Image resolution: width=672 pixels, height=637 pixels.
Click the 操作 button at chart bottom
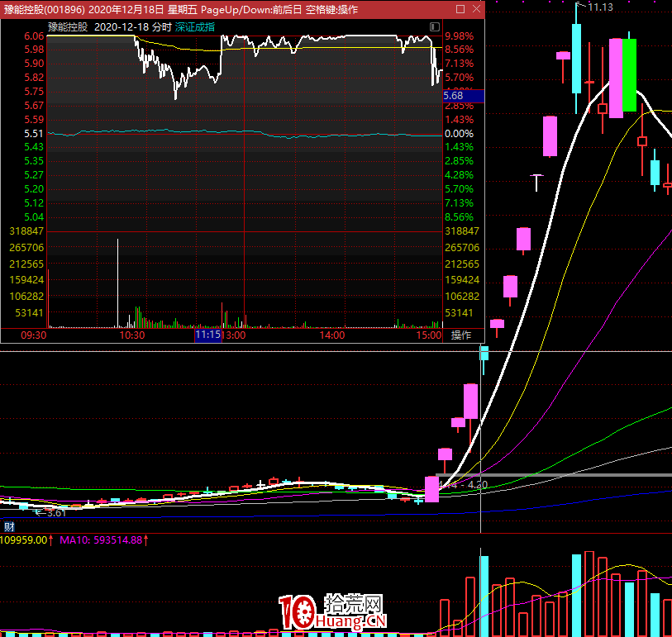461,335
